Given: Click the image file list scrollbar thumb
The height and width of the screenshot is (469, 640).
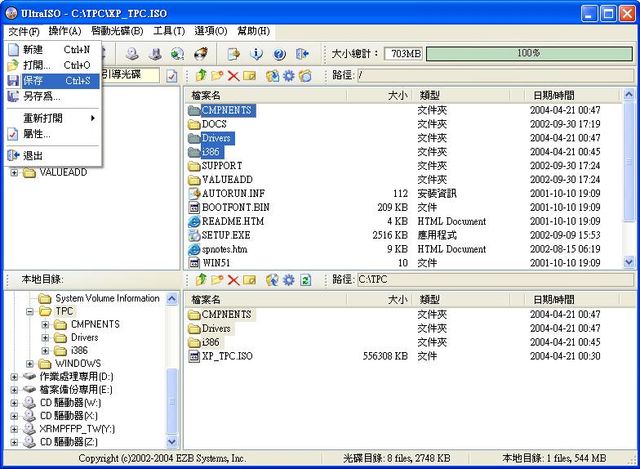Looking at the screenshot, I should pos(629,161).
